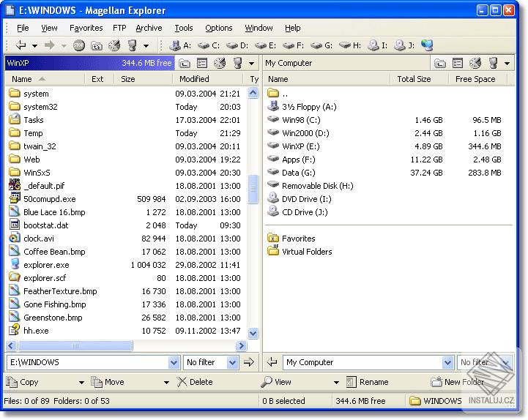Open DVD drive I: from the drive bar
This screenshot has width=528, height=420.
(x=378, y=45)
